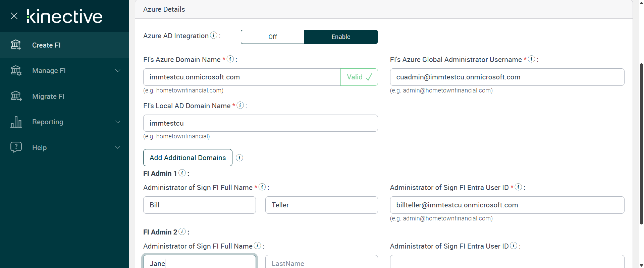644x268 pixels.
Task: Expand the Reporting submenu chevron
Action: tap(118, 122)
